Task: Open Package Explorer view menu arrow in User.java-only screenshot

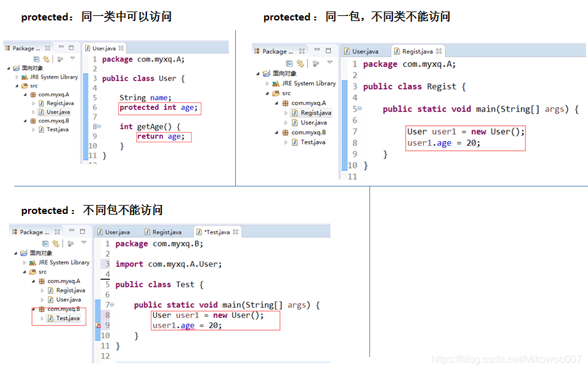Action: 72,58
